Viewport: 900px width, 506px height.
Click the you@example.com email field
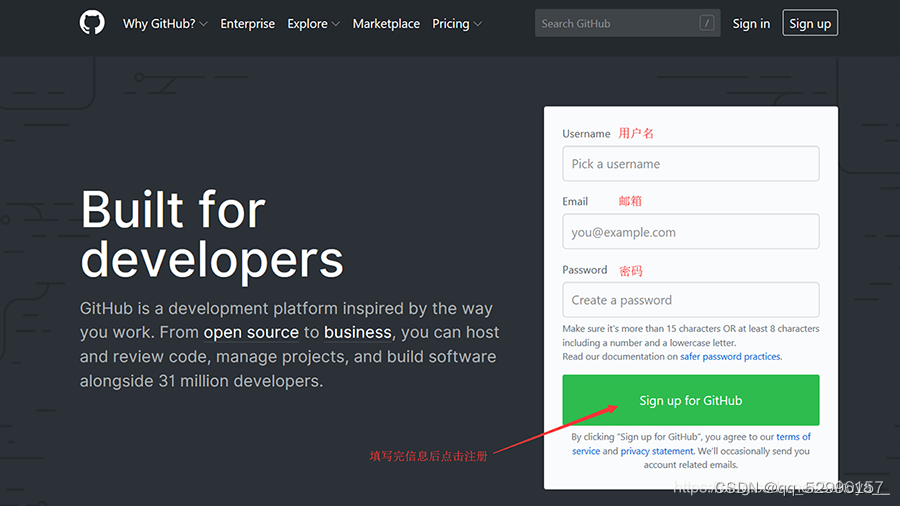[x=690, y=231]
